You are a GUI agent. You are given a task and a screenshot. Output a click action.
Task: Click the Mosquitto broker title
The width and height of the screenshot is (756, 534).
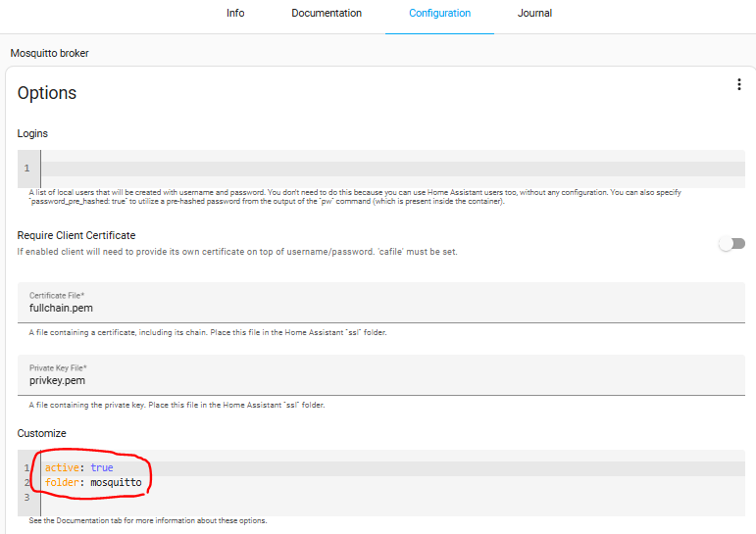coord(50,53)
